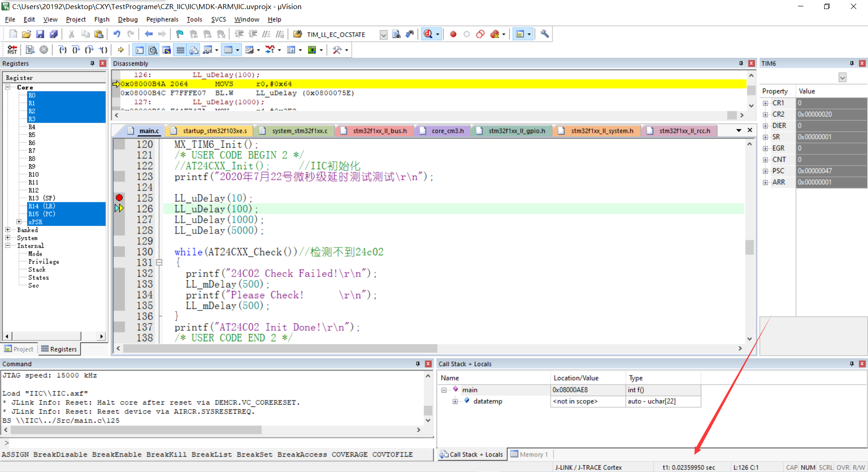This screenshot has height=472, width=868.
Task: Close the TIM6 panel
Action: point(862,63)
